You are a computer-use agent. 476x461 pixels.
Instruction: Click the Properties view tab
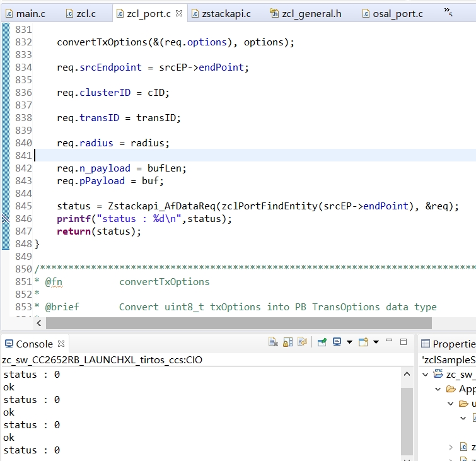point(449,344)
